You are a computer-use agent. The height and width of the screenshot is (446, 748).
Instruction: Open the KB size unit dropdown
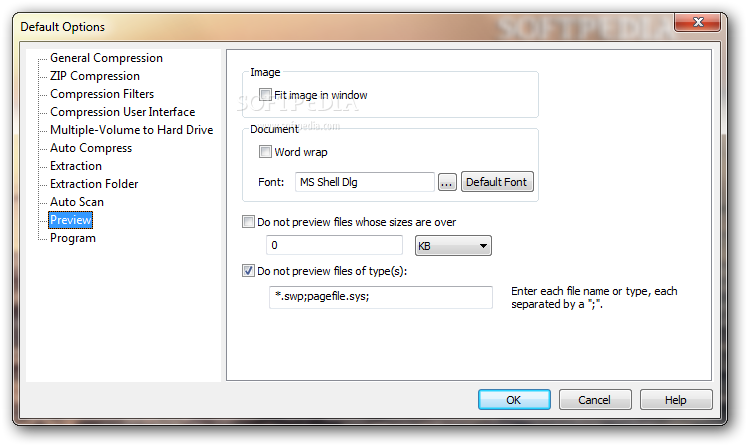pyautogui.click(x=452, y=245)
